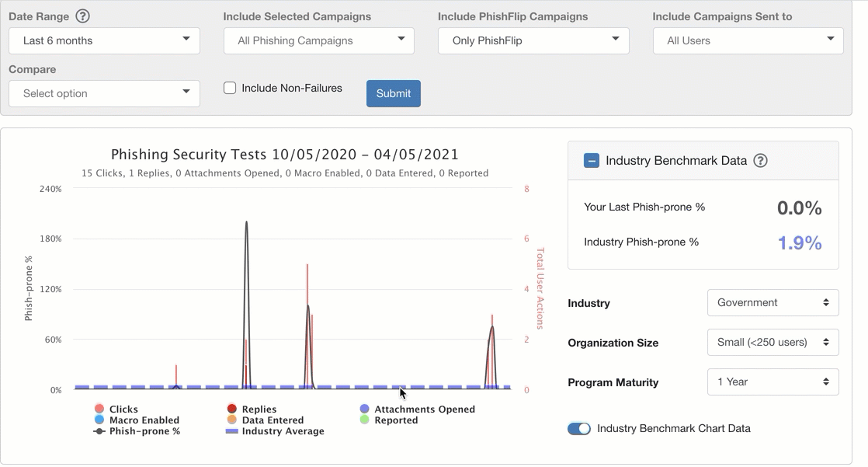Screen dimensions: 868x467
Task: Click the green Reported legend dot
Action: coord(364,420)
